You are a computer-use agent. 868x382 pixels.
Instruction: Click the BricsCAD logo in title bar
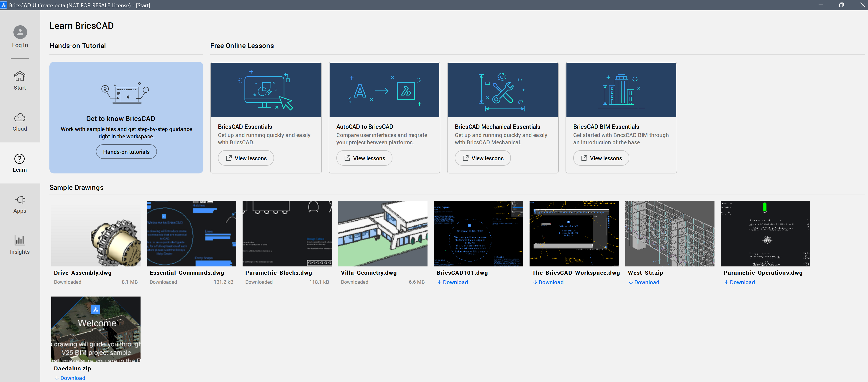tap(4, 5)
